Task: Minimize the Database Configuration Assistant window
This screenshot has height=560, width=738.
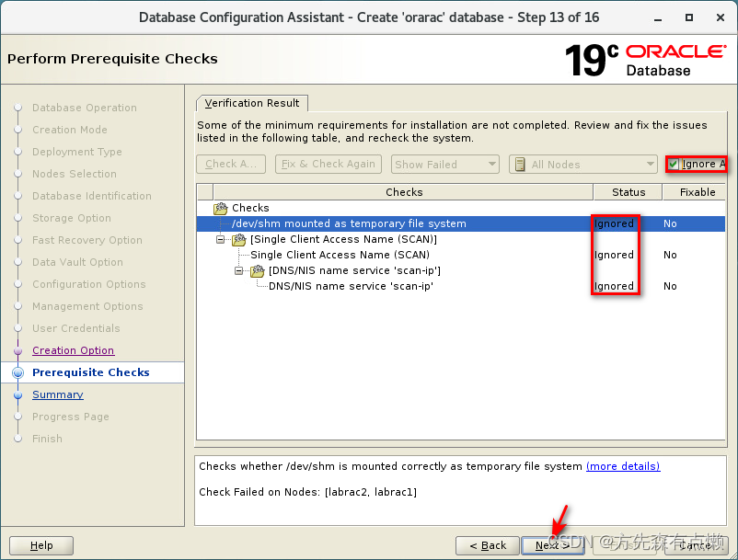Action: [x=658, y=17]
